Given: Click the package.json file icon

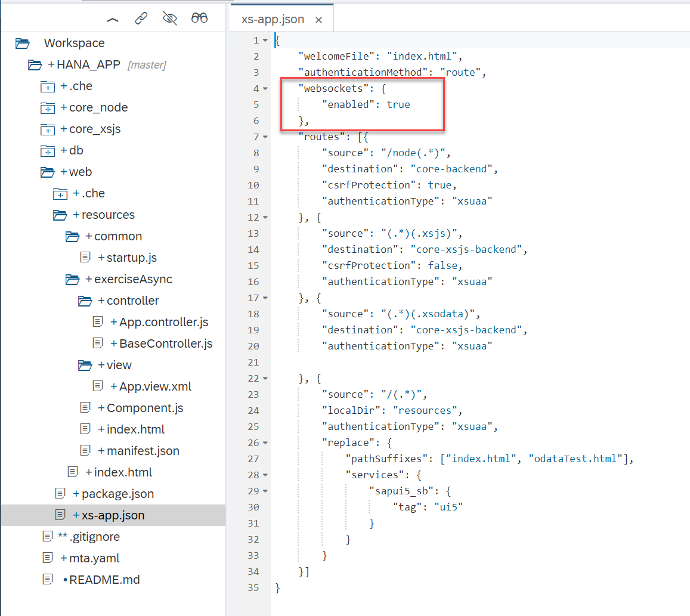Looking at the screenshot, I should coord(60,493).
